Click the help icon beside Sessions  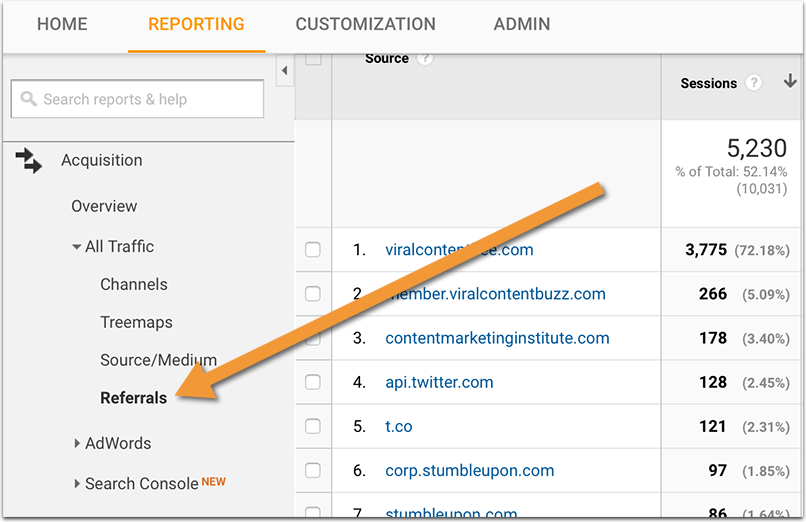point(754,83)
